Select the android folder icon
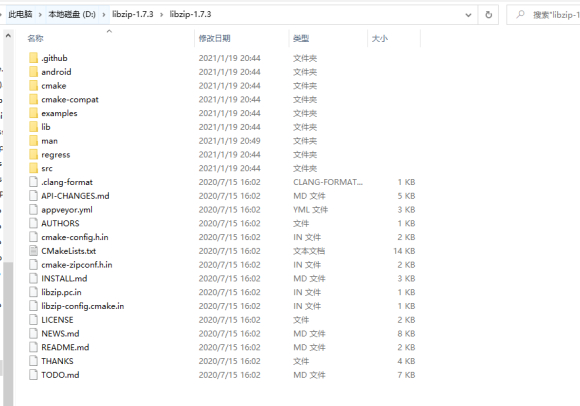The width and height of the screenshot is (580, 406). [x=33, y=72]
